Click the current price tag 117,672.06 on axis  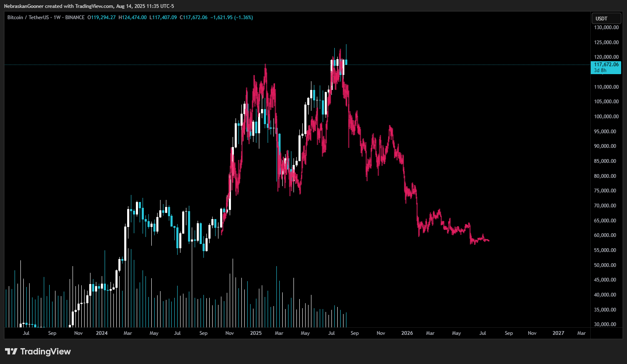click(x=606, y=65)
